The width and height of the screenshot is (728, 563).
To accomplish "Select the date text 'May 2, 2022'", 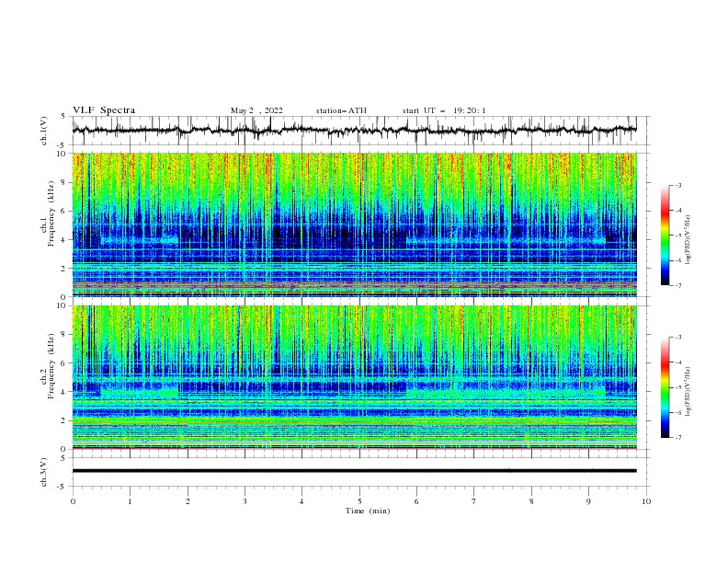I will [x=256, y=110].
